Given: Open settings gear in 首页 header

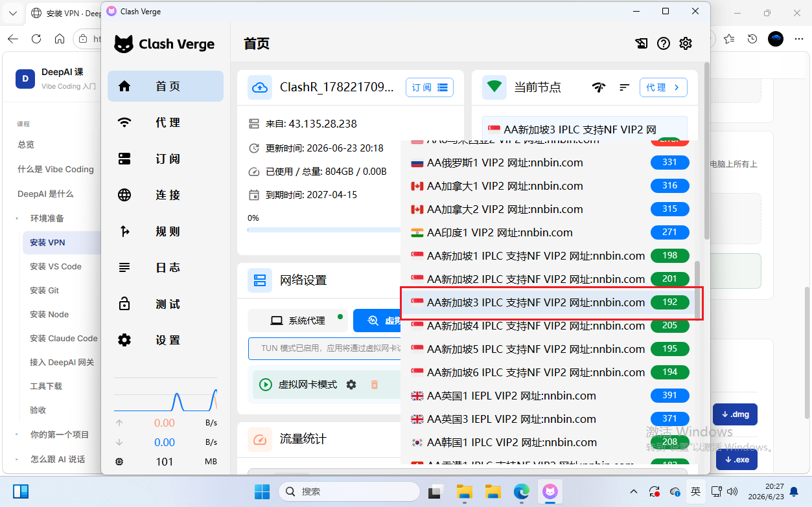Looking at the screenshot, I should 686,43.
